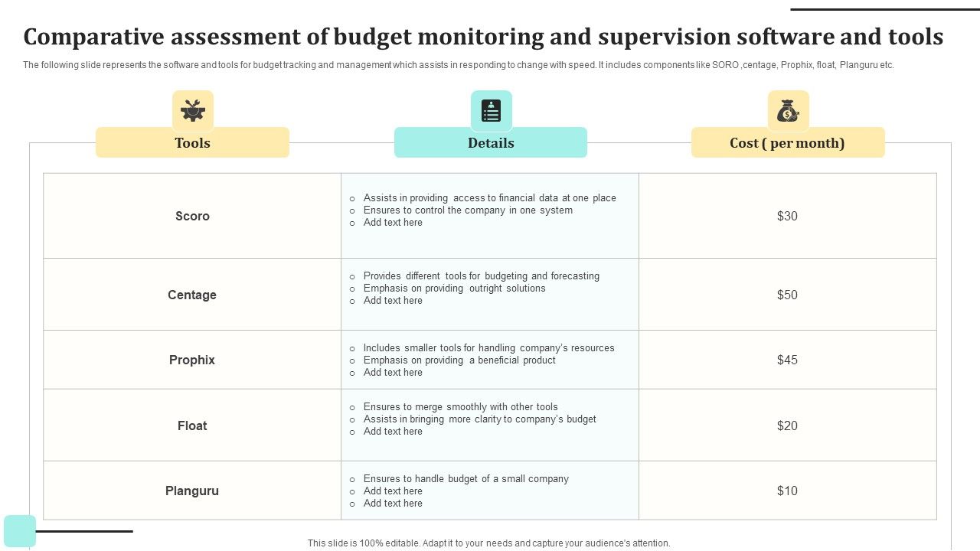Select the Planguru tool cell

(x=192, y=491)
